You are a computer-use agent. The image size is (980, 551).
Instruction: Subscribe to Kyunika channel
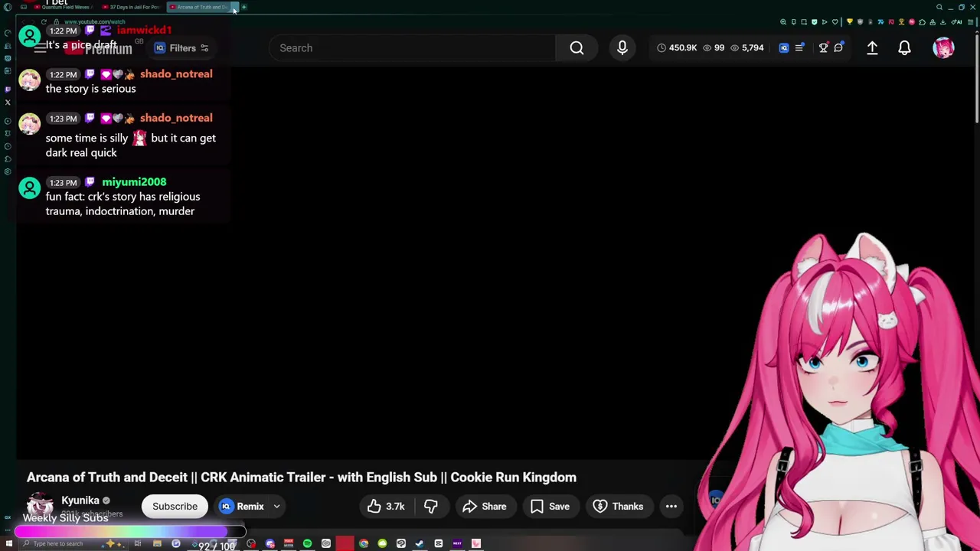click(175, 507)
